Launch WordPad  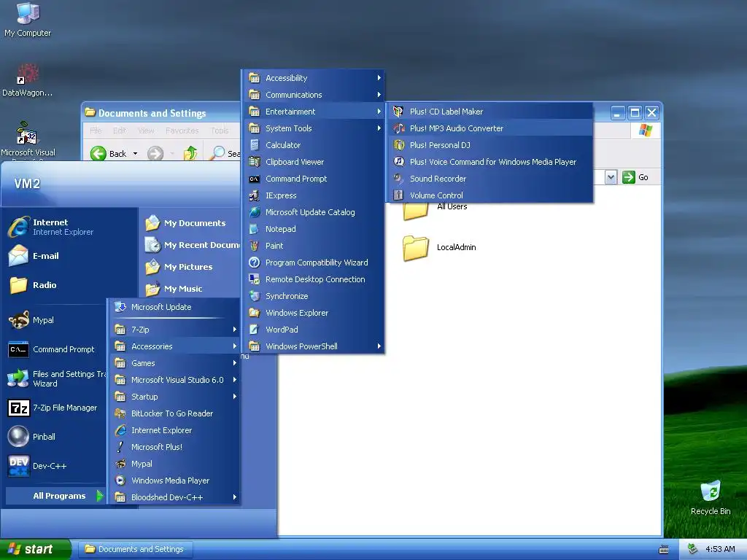[314, 330]
